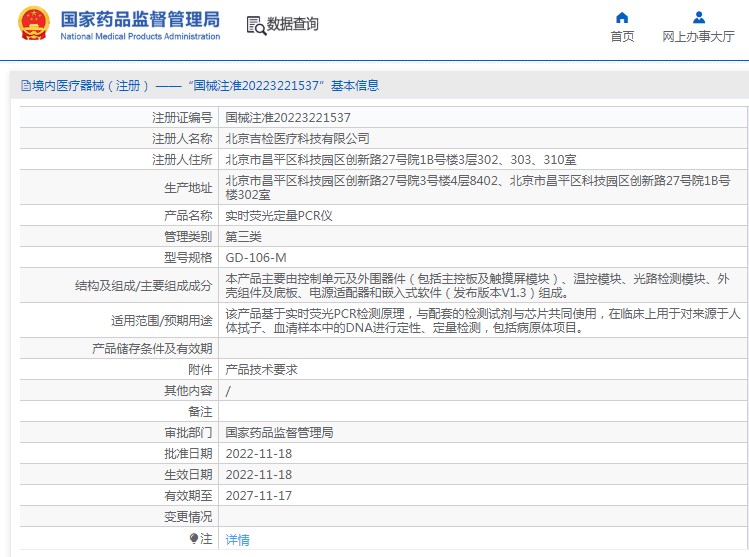
Task: Click the 注册人名称 label
Action: 182,139
